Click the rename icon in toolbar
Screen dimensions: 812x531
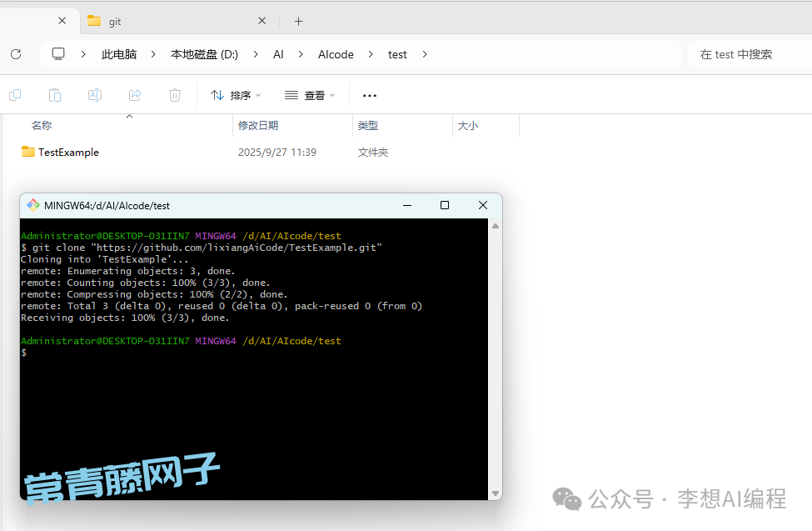[x=95, y=95]
